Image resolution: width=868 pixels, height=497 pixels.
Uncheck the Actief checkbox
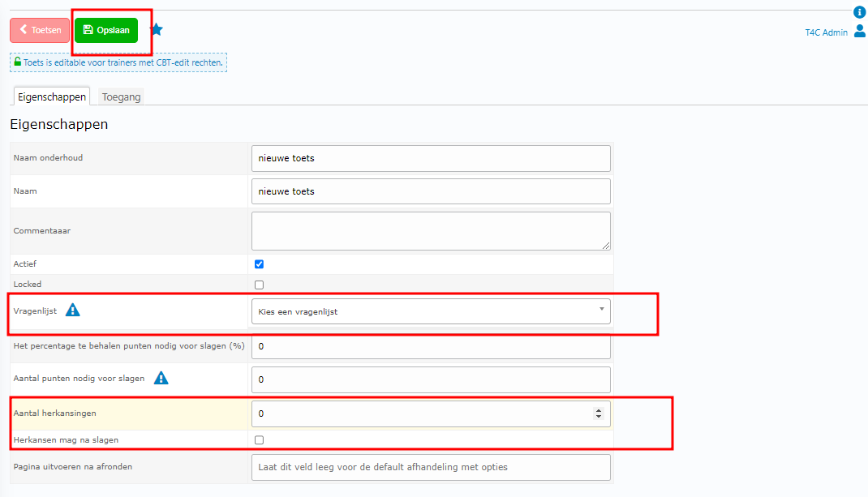(259, 263)
